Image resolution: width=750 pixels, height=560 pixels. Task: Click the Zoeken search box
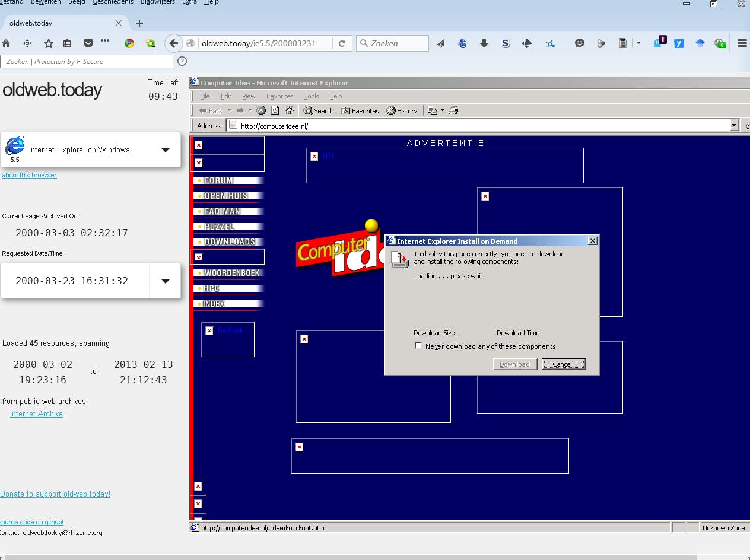coord(392,43)
